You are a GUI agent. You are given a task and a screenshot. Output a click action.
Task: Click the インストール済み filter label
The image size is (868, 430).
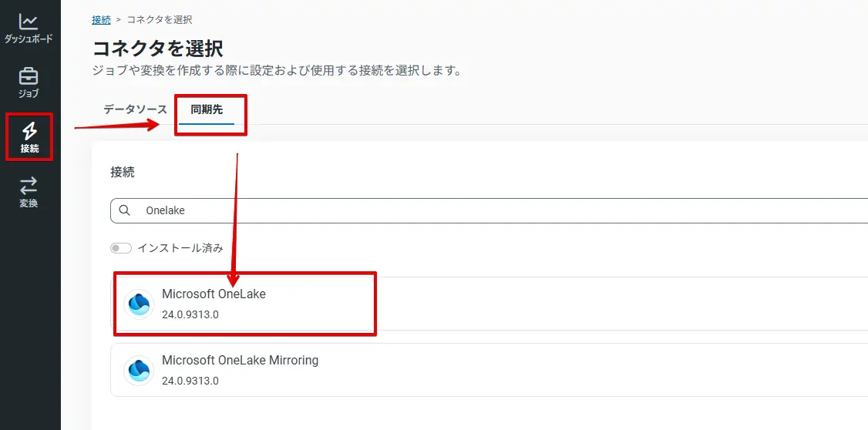click(180, 248)
